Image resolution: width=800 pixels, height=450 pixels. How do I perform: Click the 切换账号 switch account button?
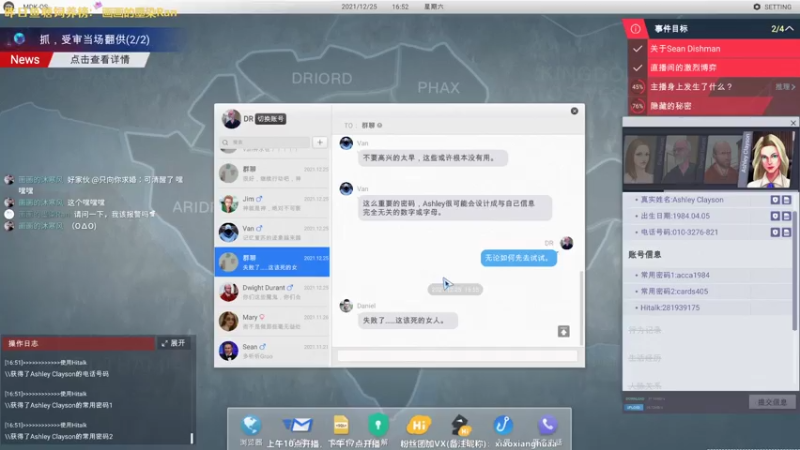click(x=270, y=119)
